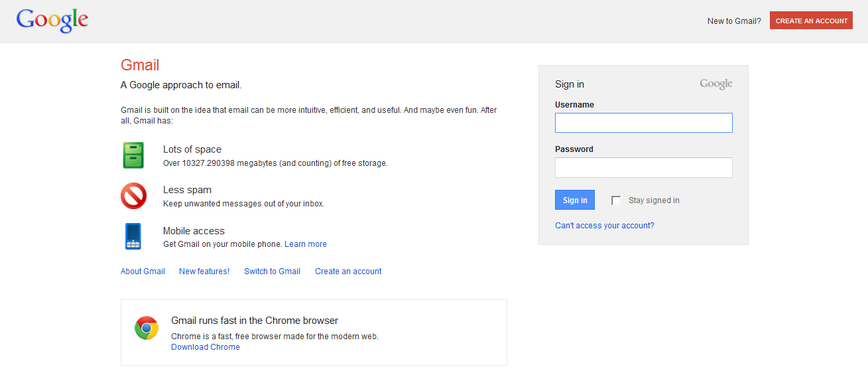The height and width of the screenshot is (379, 868).
Task: Click the red Gmail heading
Action: point(140,65)
